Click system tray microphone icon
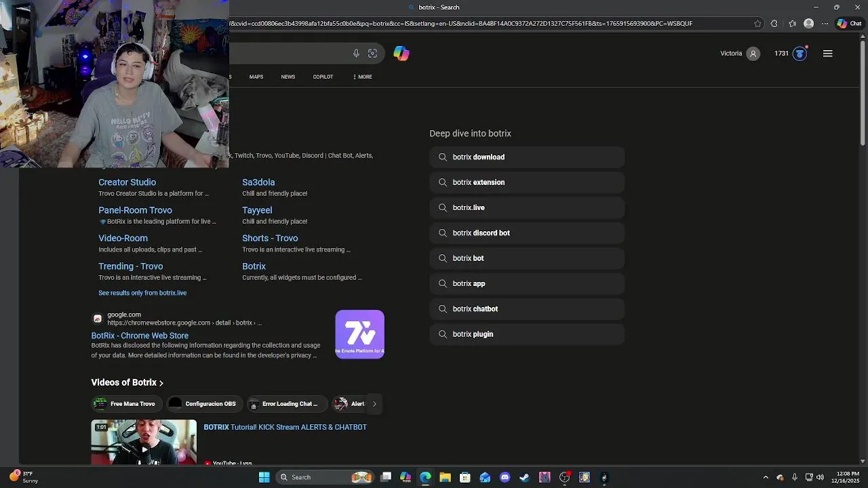The height and width of the screenshot is (488, 868). pos(794,477)
